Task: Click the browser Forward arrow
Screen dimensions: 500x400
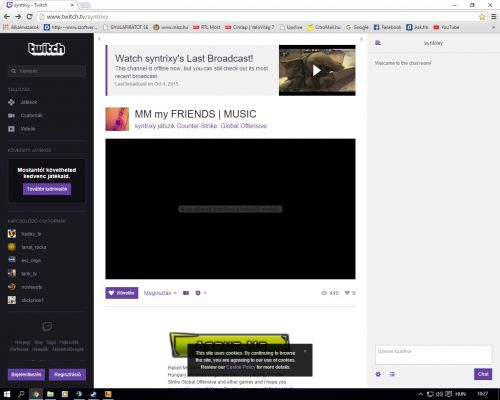Action: (18, 16)
